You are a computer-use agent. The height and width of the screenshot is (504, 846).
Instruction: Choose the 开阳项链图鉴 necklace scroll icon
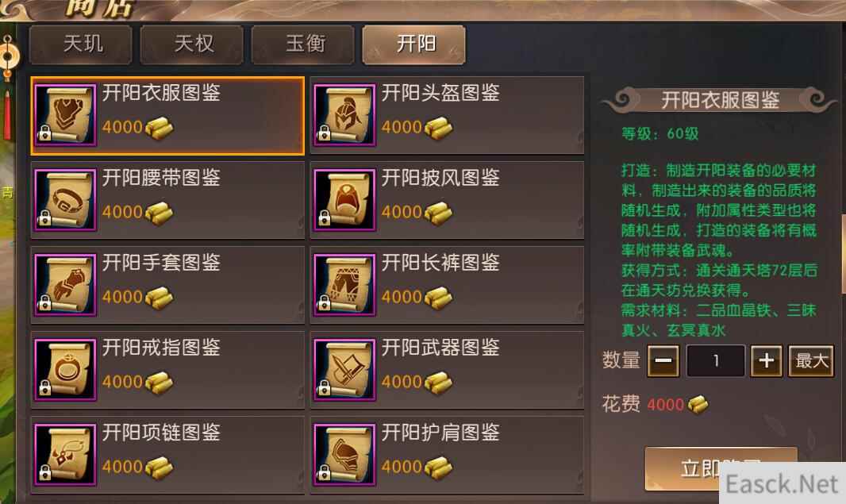65,454
